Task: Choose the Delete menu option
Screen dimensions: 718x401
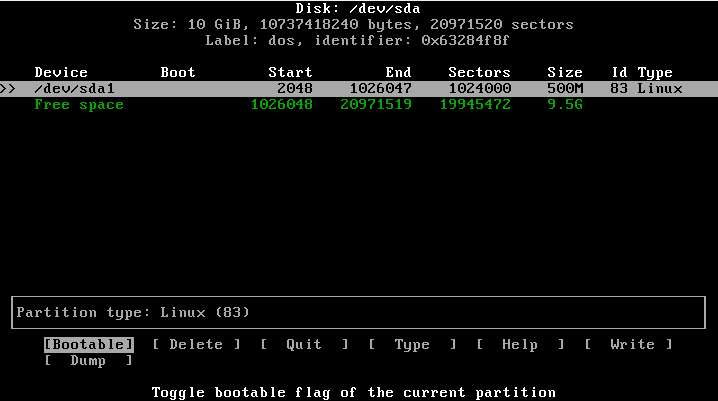Action: click(x=196, y=344)
